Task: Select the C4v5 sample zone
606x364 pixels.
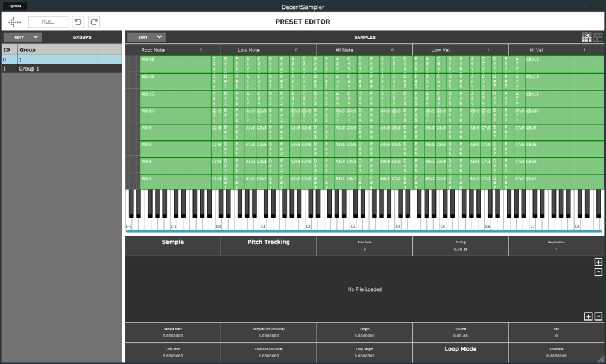Action: (x=352, y=149)
